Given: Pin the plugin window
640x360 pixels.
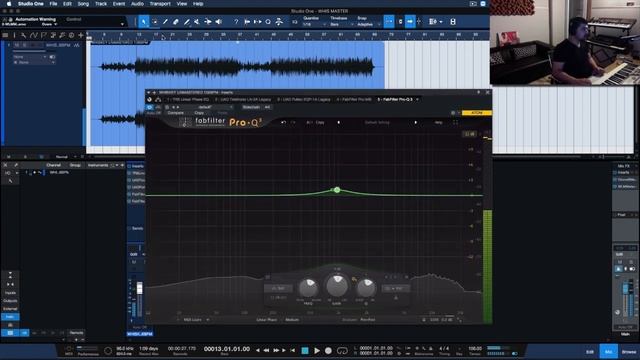Looking at the screenshot, I should 478,93.
